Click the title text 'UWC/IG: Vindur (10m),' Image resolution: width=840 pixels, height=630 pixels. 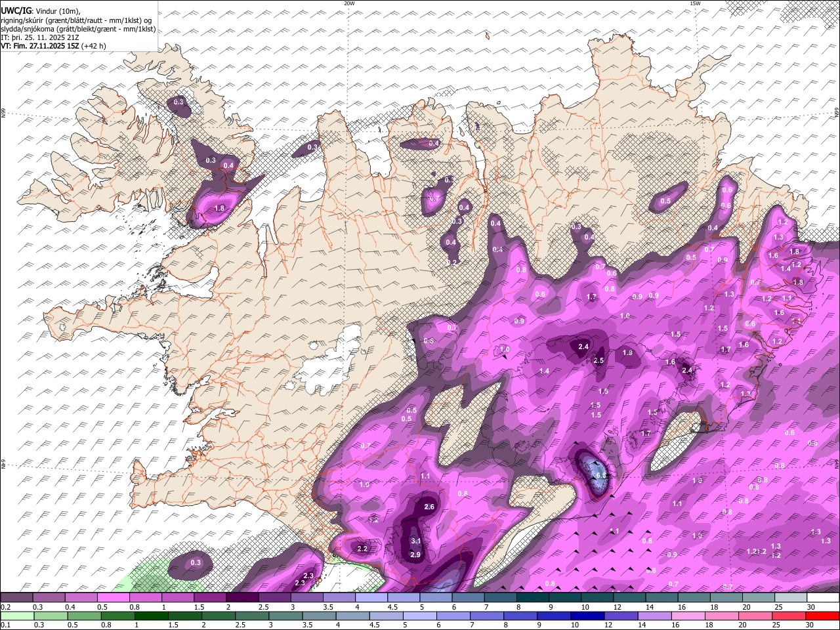point(41,11)
